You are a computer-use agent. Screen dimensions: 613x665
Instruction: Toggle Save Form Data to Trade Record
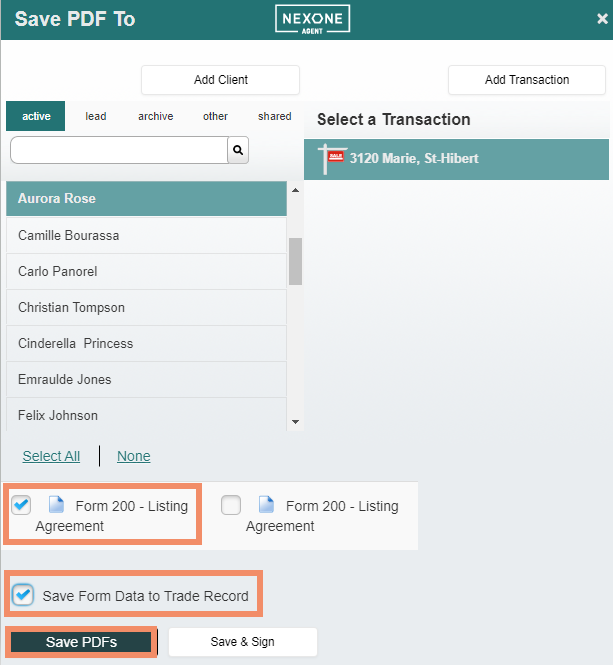[x=22, y=595]
